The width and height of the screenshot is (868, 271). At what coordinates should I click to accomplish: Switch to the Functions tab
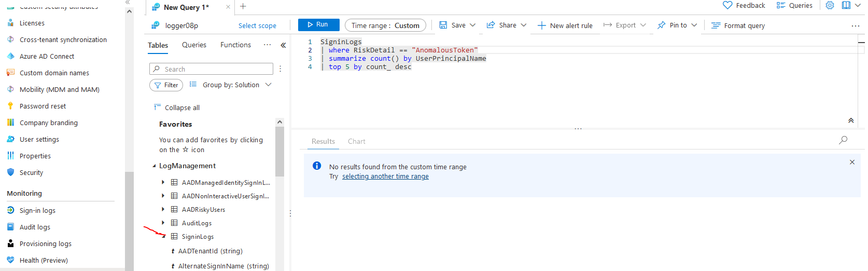click(x=235, y=45)
